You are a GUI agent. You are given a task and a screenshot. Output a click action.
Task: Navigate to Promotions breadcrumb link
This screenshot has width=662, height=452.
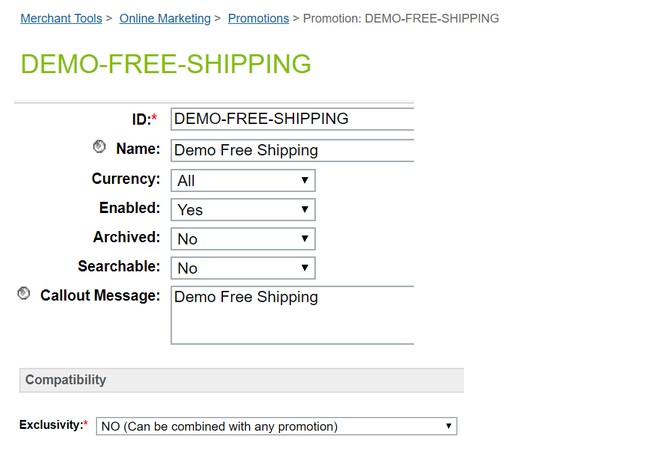[x=258, y=18]
